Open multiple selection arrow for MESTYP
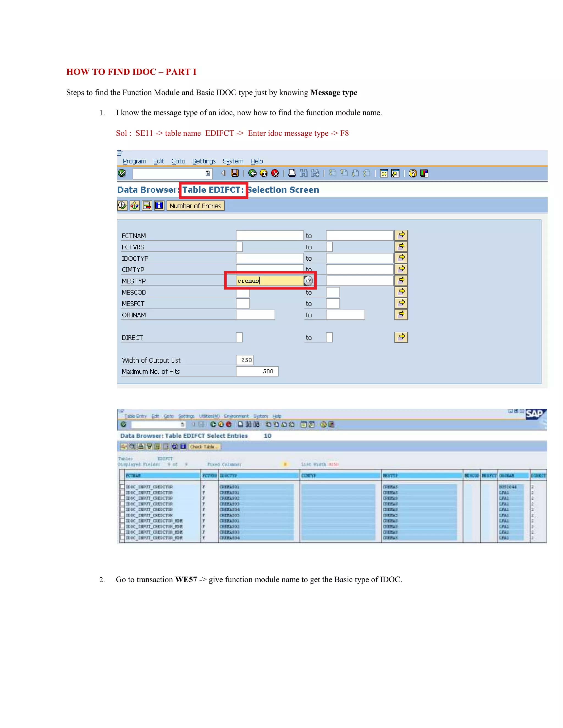This screenshot has width=563, height=728. (x=401, y=280)
